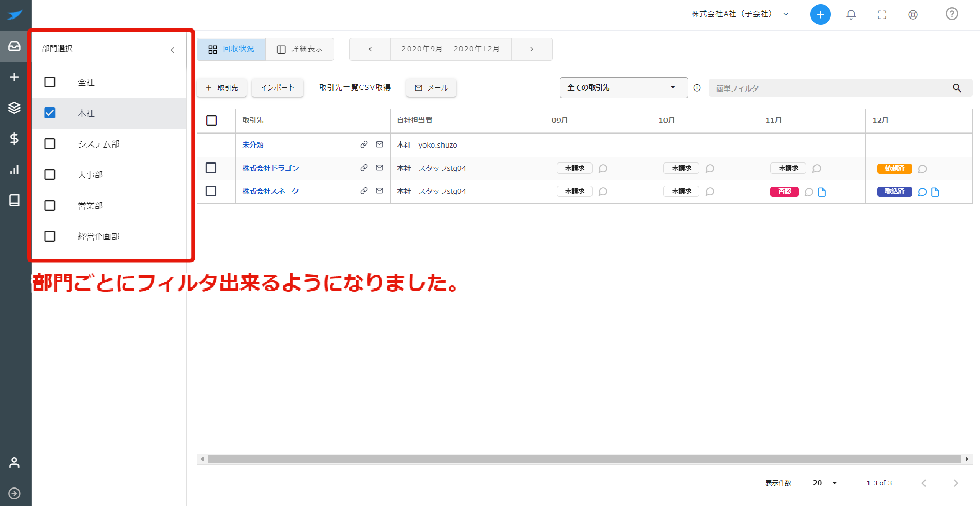Open the 株式会社ドラゴン link
This screenshot has width=980, height=506.
coord(270,168)
